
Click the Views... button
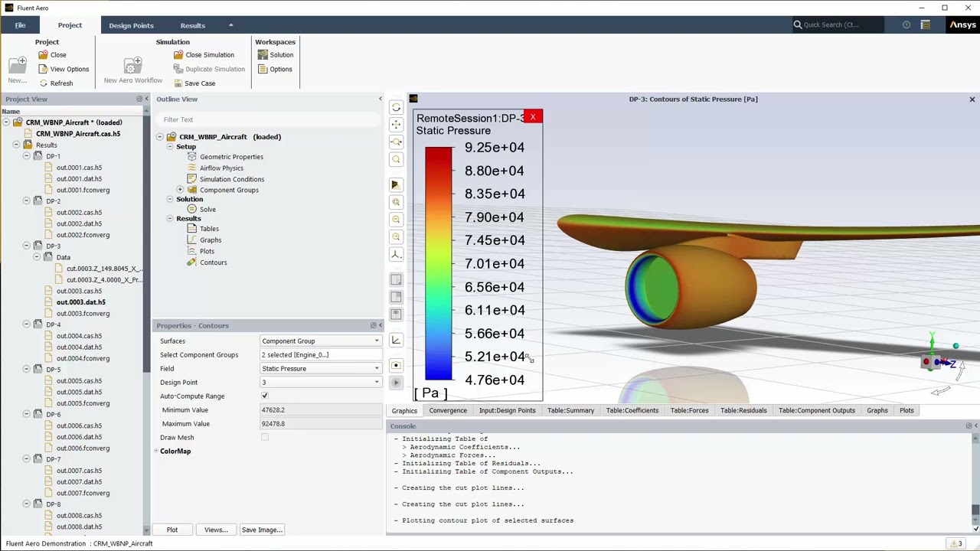tap(216, 530)
